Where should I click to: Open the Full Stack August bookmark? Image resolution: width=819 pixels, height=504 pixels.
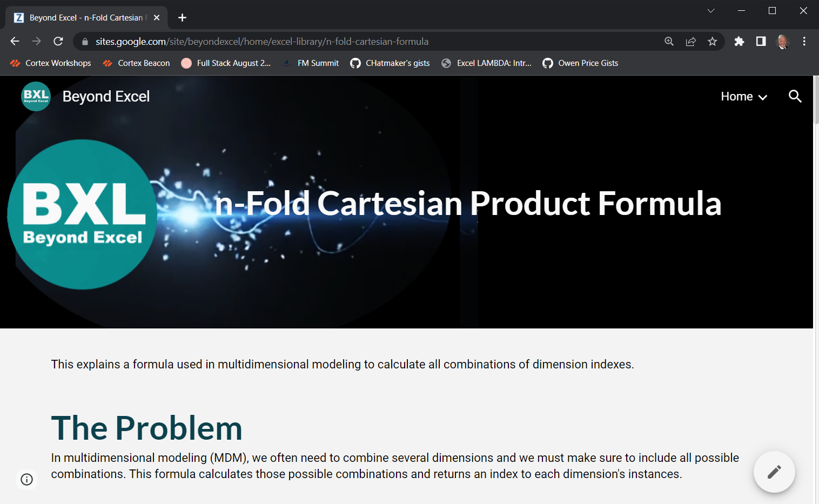[226, 63]
